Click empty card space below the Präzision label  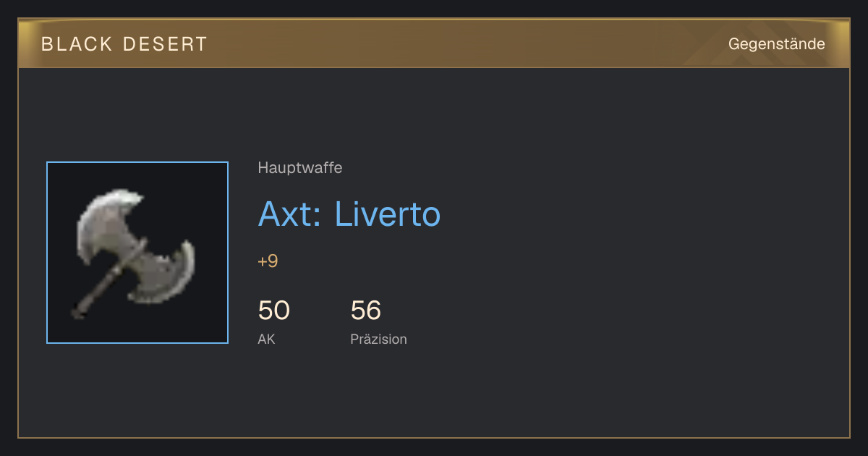(x=378, y=391)
